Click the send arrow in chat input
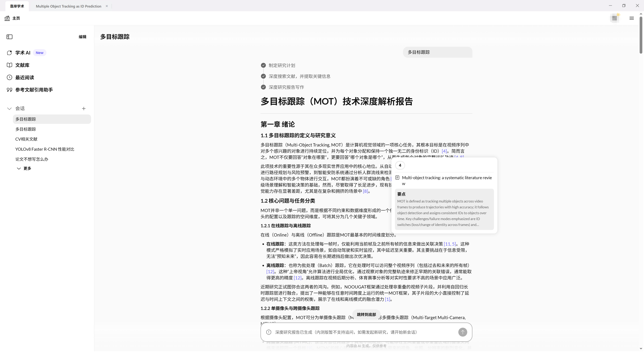The height and width of the screenshot is (352, 644). point(463,332)
